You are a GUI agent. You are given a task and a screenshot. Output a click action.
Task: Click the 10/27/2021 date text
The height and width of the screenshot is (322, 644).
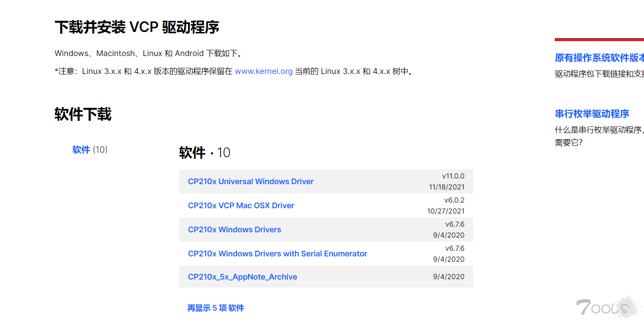tap(446, 211)
